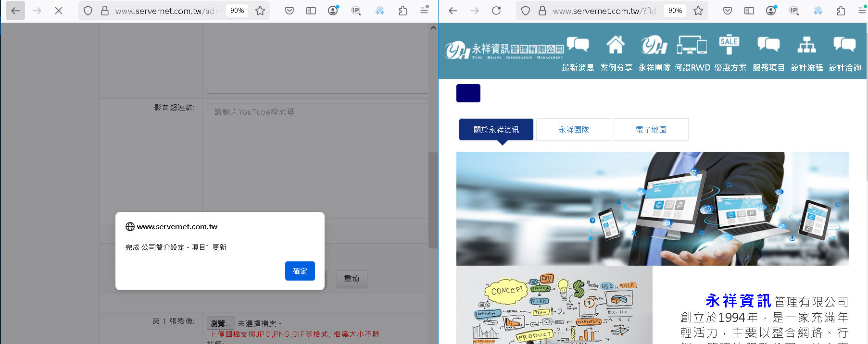868x344 pixels.
Task: Click dark blue square swatch below header
Action: (468, 93)
